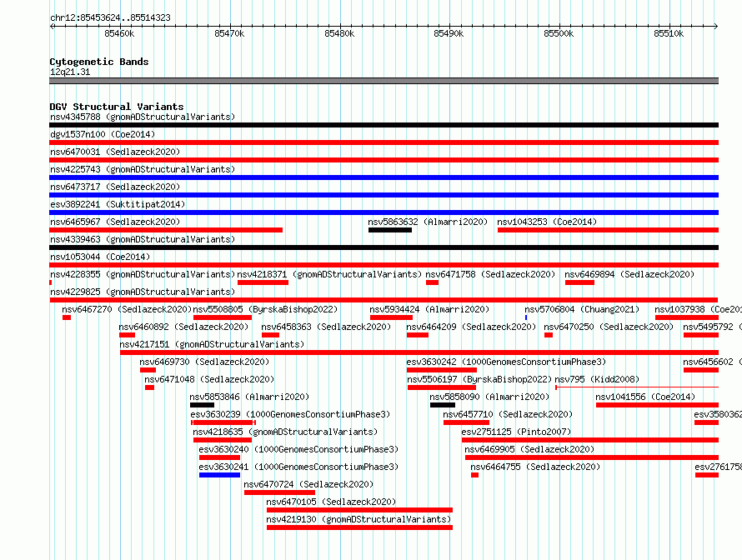Select nsv5706804 (Chuang2021) label

[x=582, y=309]
